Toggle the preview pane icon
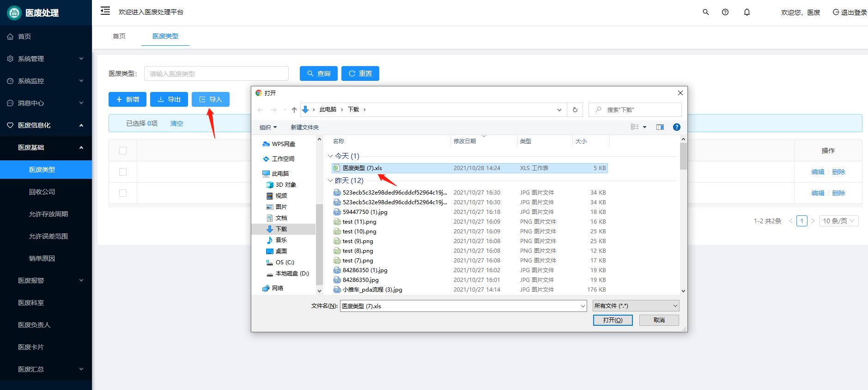 point(660,127)
